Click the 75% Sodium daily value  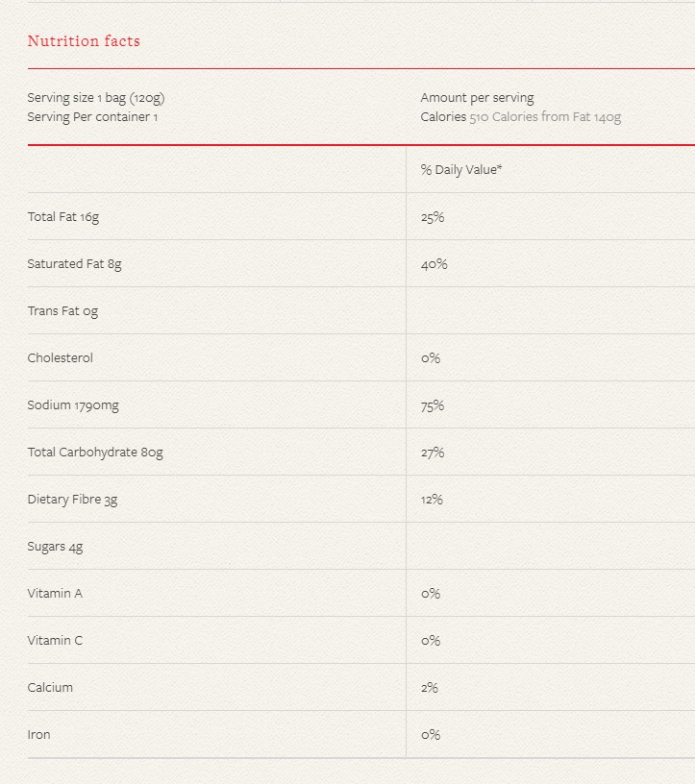click(433, 405)
